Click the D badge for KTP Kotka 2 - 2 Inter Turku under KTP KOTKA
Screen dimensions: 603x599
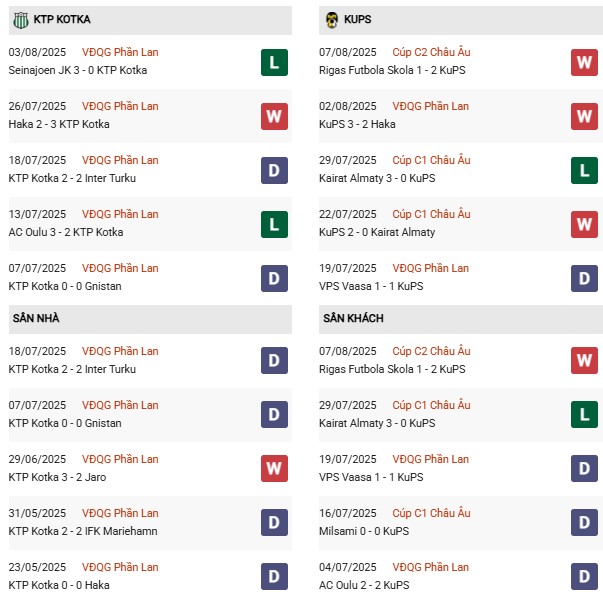point(275,171)
